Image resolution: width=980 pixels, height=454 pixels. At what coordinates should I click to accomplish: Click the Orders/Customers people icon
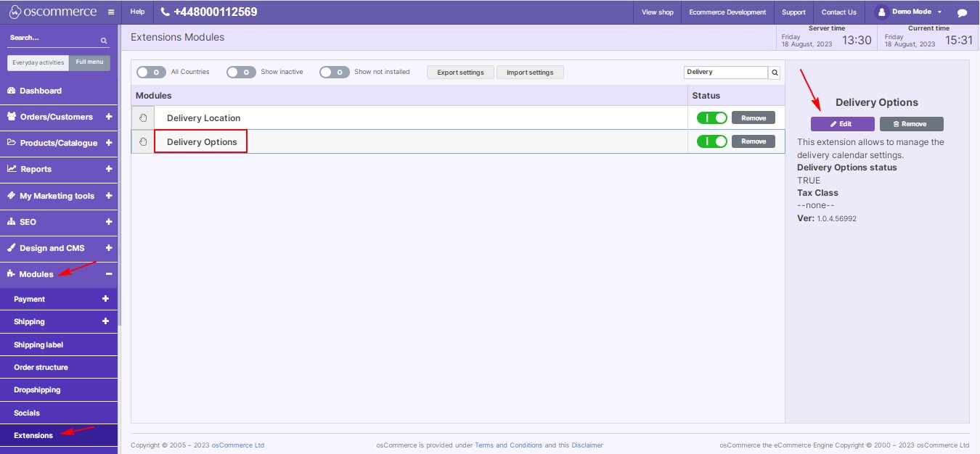pyautogui.click(x=12, y=117)
